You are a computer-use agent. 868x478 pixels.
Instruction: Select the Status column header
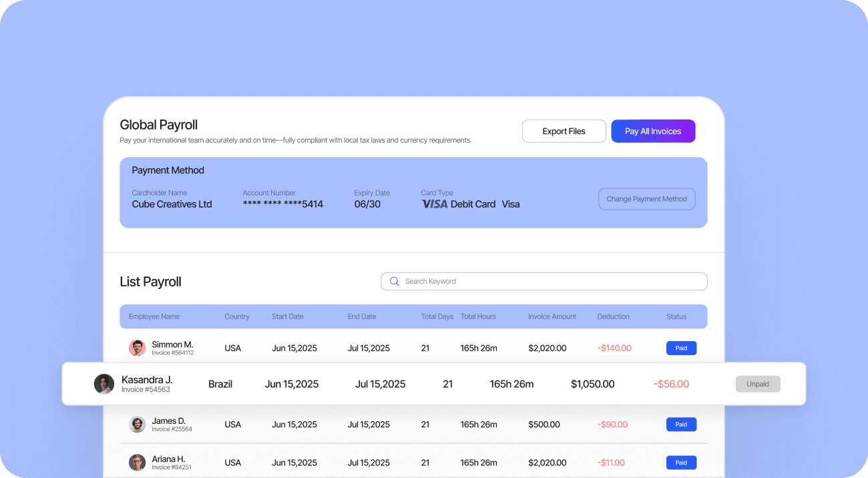676,316
